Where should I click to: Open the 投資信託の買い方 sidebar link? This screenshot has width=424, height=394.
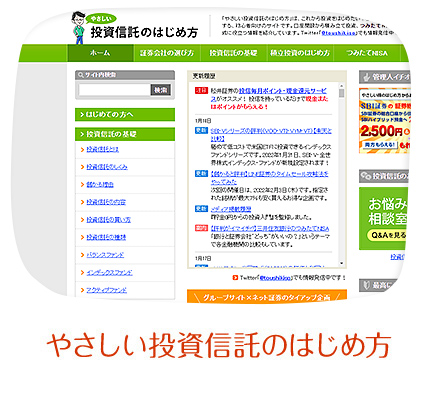[109, 220]
